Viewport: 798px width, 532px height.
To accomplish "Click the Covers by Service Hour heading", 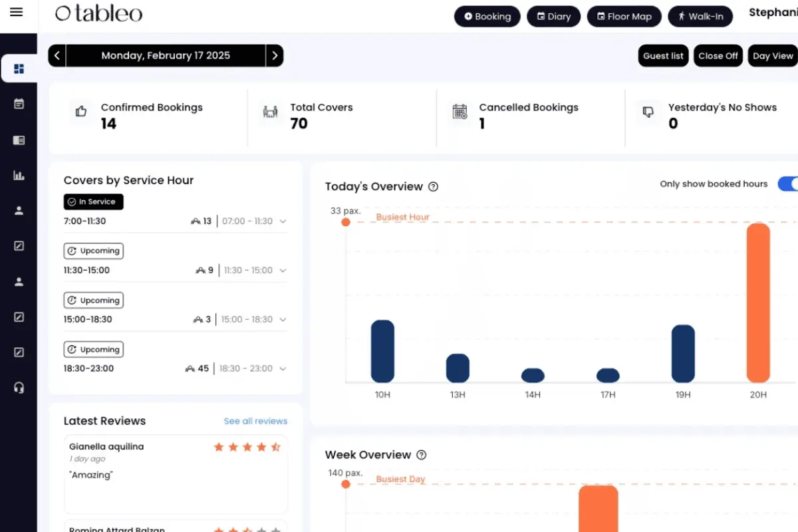I will pos(128,181).
